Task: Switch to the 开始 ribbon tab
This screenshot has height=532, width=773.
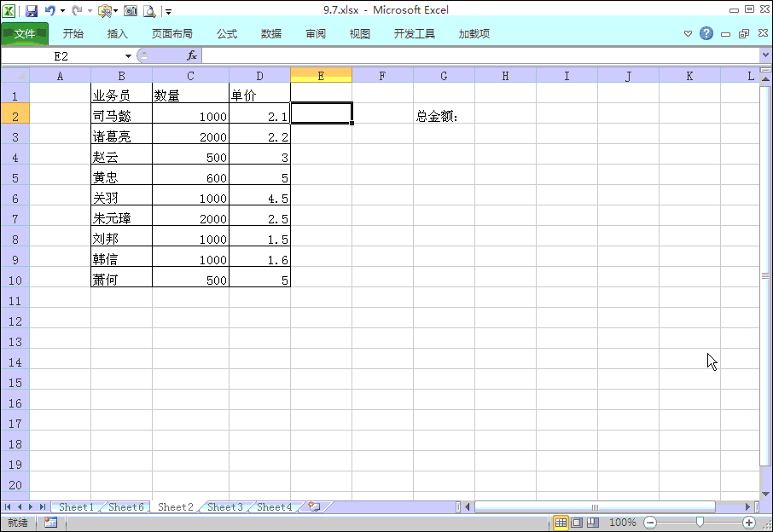Action: click(x=73, y=33)
